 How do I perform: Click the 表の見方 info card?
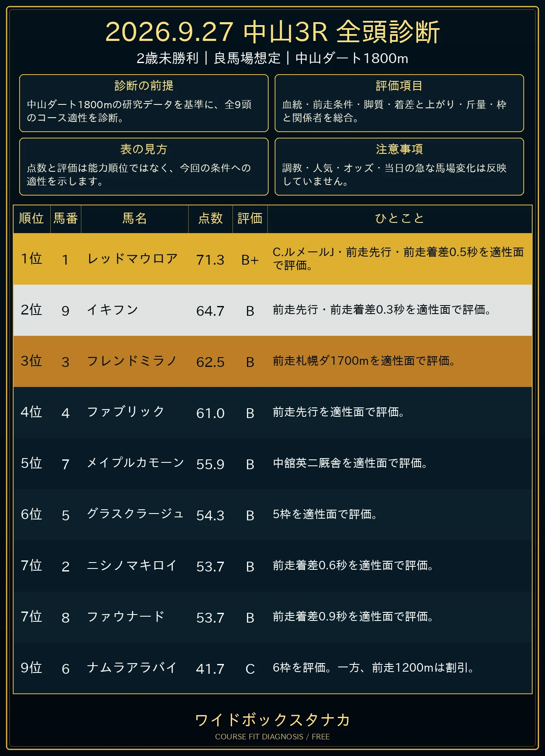tap(144, 167)
